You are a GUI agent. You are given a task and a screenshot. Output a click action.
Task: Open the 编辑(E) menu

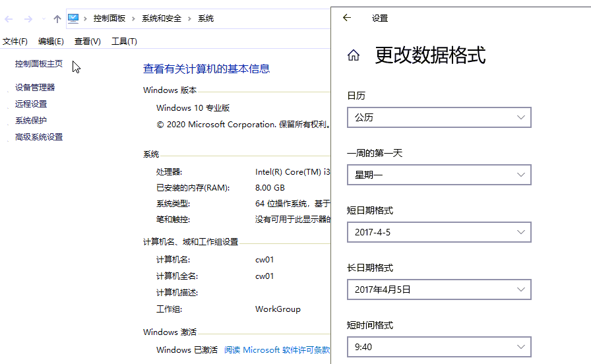[x=51, y=42]
